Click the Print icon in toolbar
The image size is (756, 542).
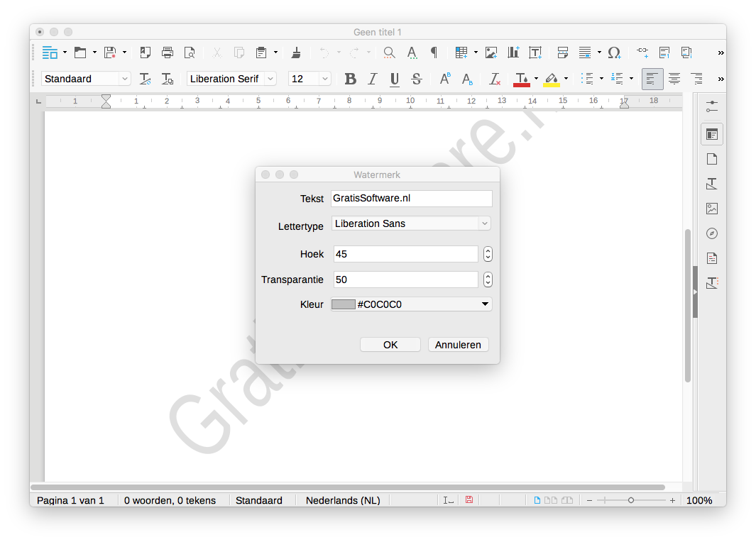click(168, 52)
